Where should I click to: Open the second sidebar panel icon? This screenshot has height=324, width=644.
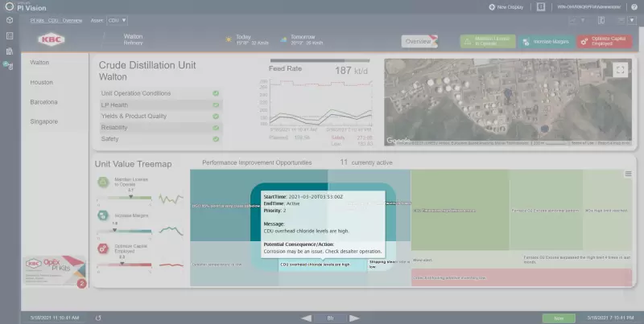point(10,36)
